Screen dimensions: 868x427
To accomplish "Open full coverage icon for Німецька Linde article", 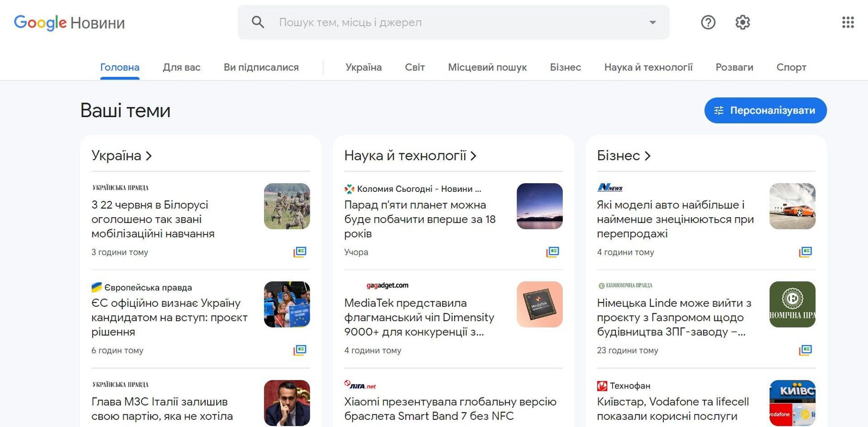I will tap(805, 350).
